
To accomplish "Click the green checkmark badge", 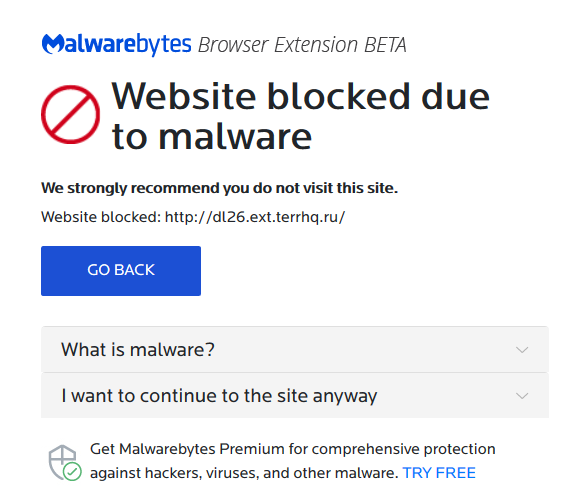I will (72, 471).
